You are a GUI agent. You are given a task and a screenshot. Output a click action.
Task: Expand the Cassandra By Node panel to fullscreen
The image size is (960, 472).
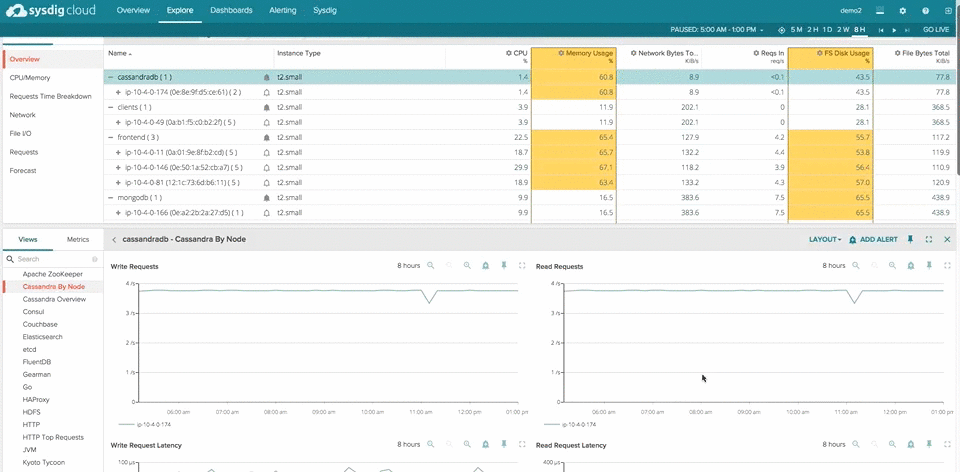tap(929, 239)
